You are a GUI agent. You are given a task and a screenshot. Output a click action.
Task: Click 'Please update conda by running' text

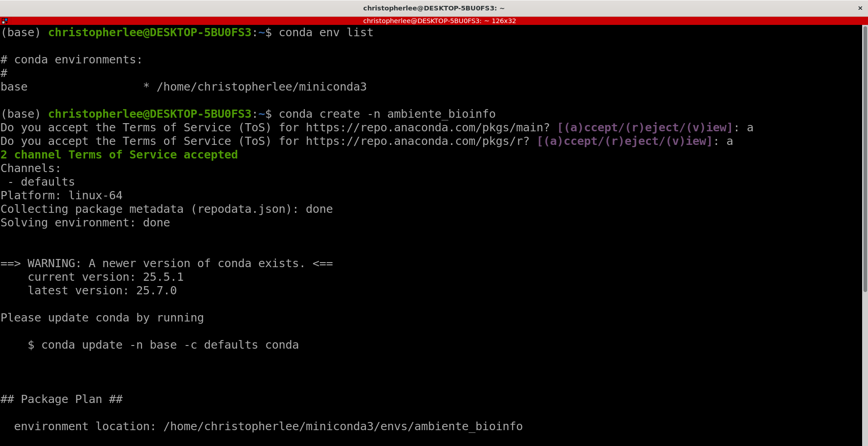(102, 318)
